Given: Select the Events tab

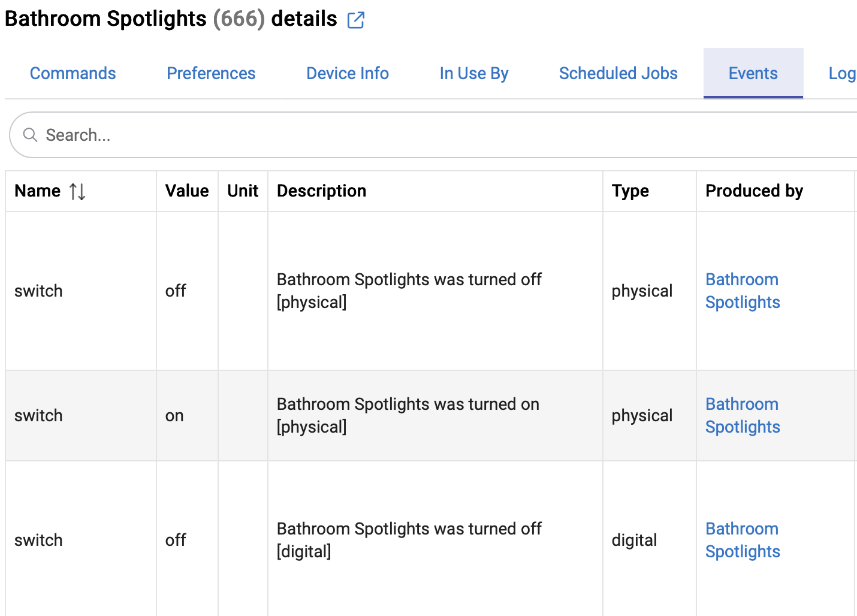Looking at the screenshot, I should click(753, 73).
